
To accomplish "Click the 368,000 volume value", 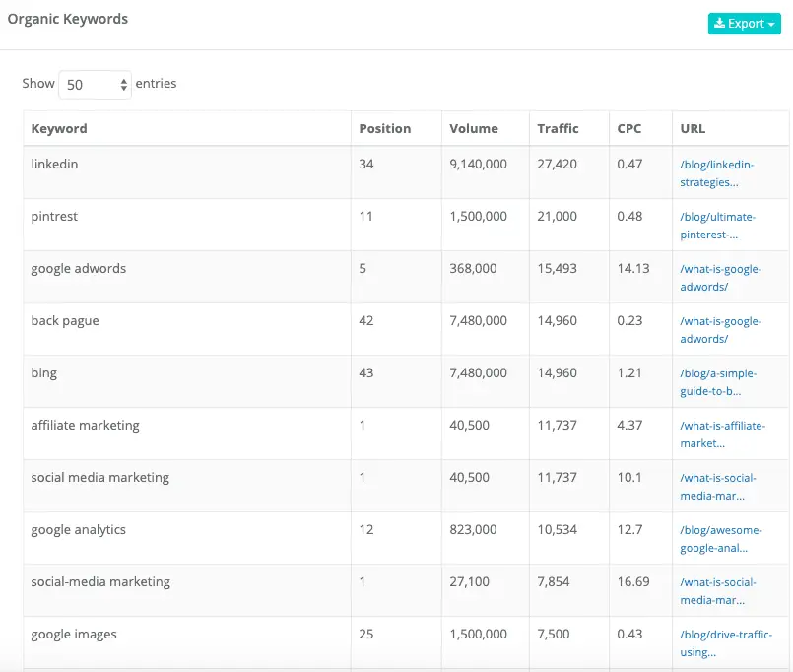I will (473, 268).
